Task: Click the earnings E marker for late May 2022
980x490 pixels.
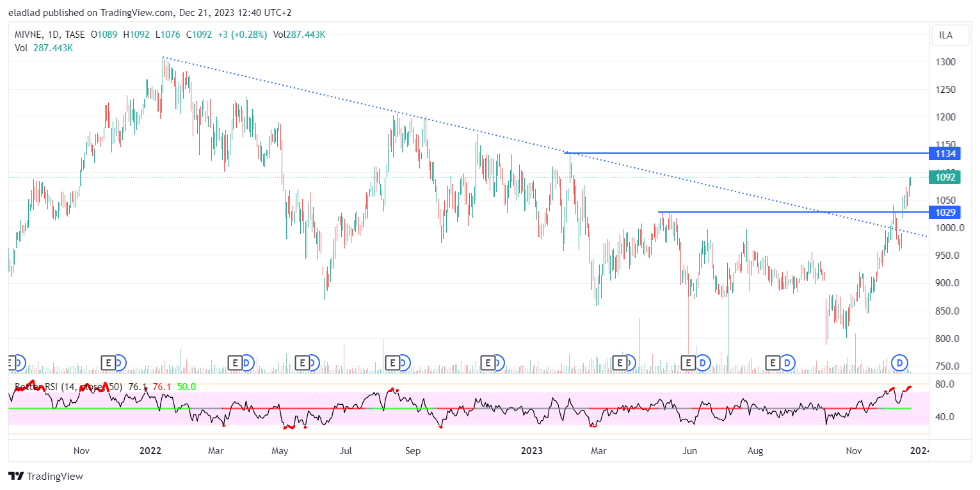Action: (x=303, y=363)
